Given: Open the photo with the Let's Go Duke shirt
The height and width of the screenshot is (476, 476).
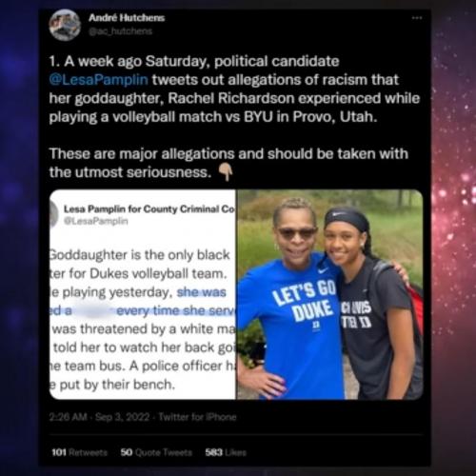Looking at the screenshot, I should (330, 294).
